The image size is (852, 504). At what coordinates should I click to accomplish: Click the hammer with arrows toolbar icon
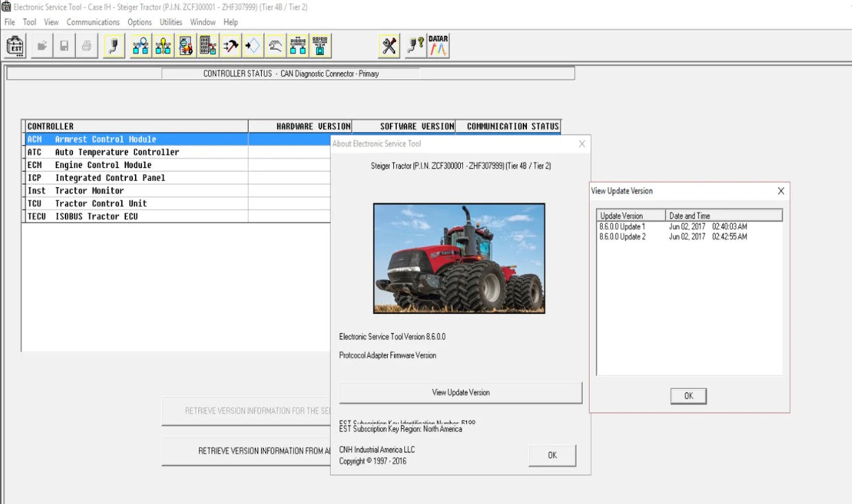click(x=230, y=46)
